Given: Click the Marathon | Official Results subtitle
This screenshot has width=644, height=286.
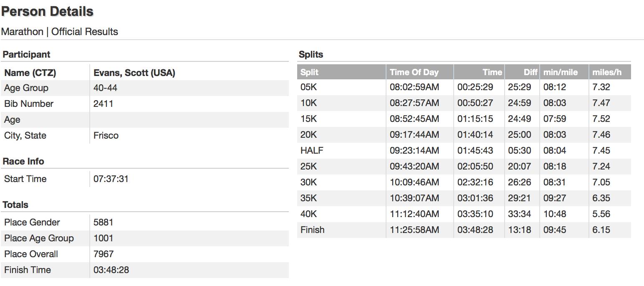Looking at the screenshot, I should click(60, 32).
